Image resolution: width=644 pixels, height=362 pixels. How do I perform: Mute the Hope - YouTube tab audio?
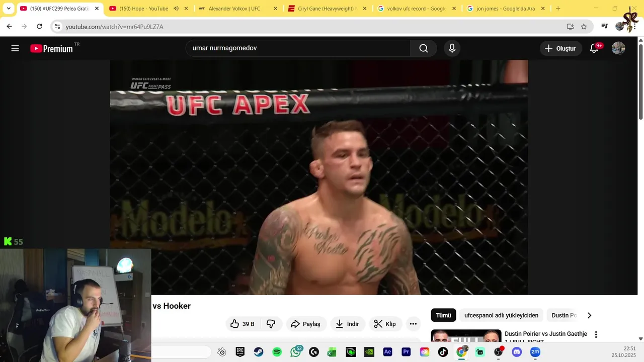176,9
